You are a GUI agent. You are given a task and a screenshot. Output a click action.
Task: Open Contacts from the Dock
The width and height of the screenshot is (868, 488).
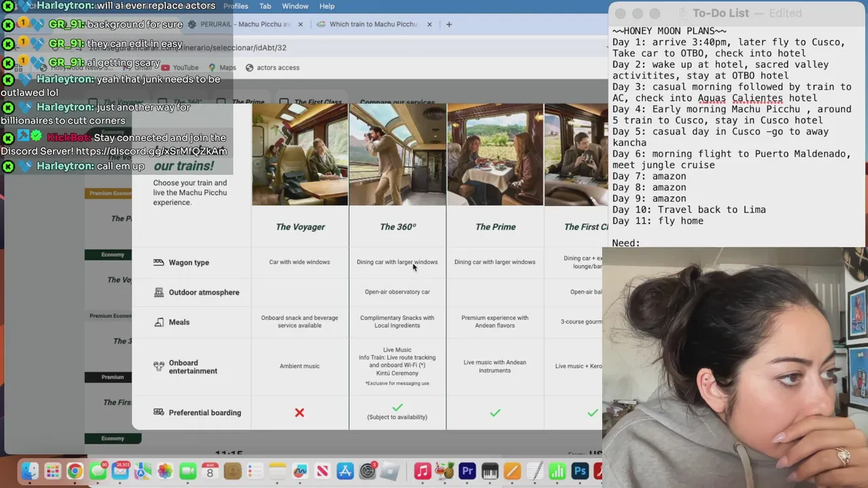233,471
